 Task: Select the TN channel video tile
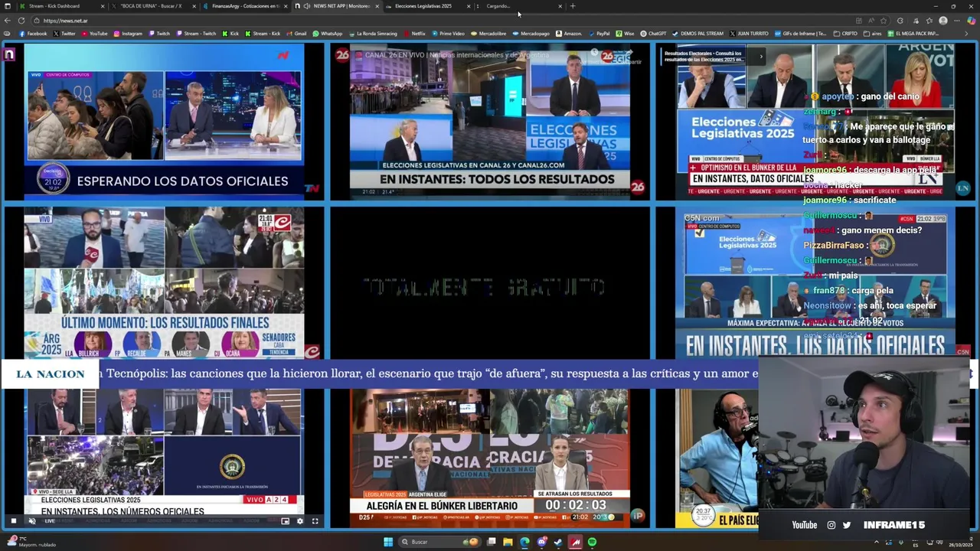click(x=164, y=121)
